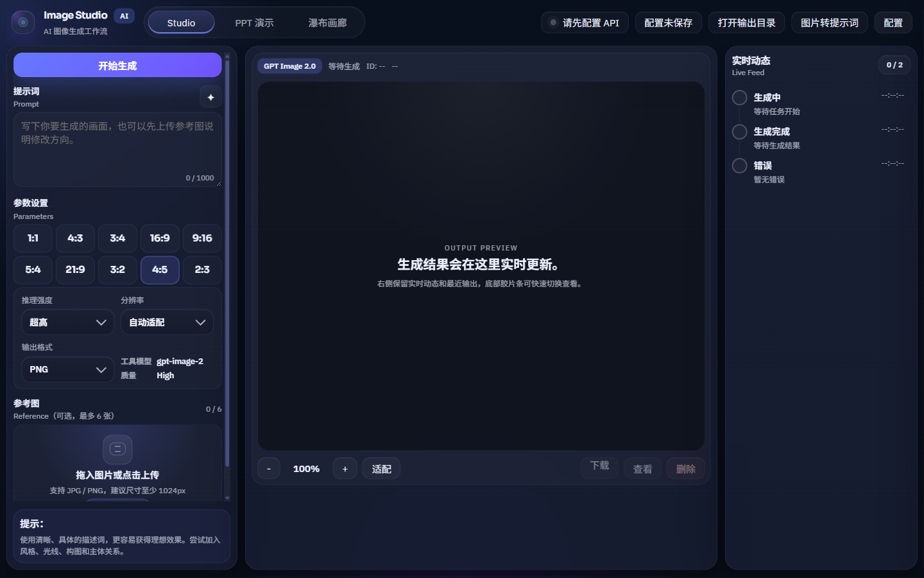This screenshot has height=578, width=924.
Task: Toggle the 1:1 aspect ratio
Action: [x=33, y=238]
